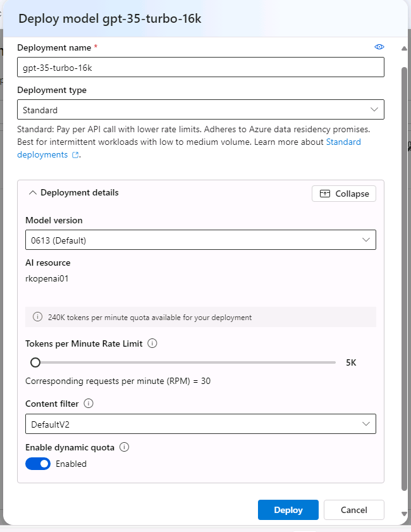Image resolution: width=411 pixels, height=532 pixels.
Task: Click the Tokens per Minute slider handle
Action: [35, 362]
